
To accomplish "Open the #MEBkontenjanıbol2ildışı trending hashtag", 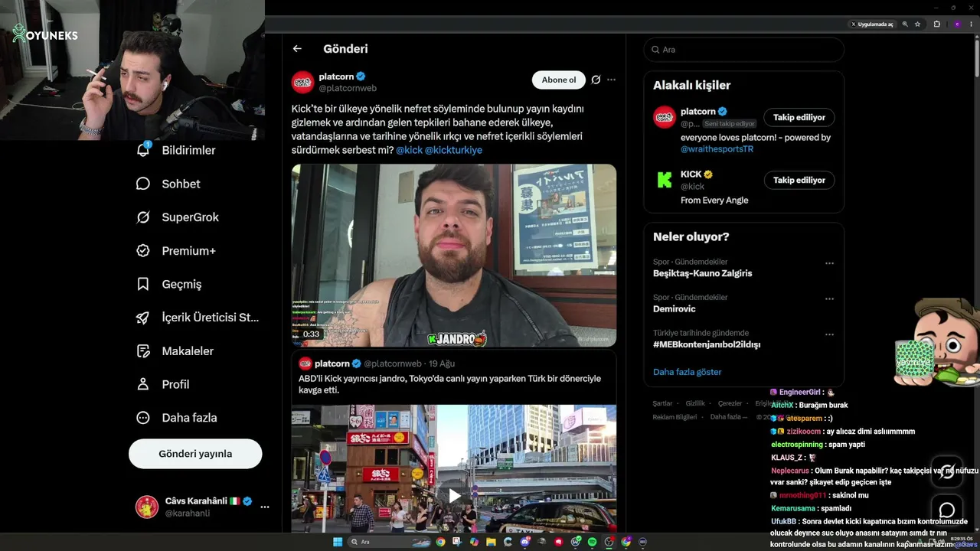I will point(707,344).
